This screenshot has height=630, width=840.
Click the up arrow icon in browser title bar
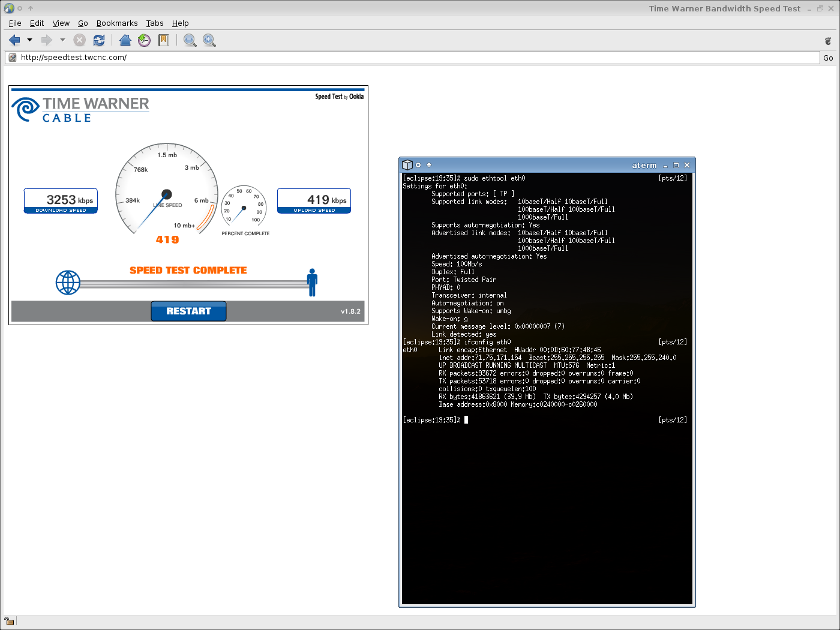tap(31, 8)
